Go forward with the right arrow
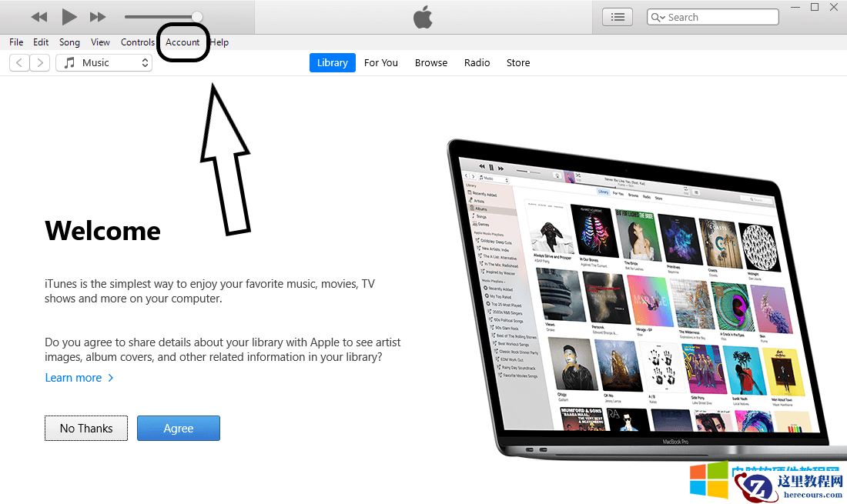Screen dimensions: 847x504 pyautogui.click(x=40, y=62)
